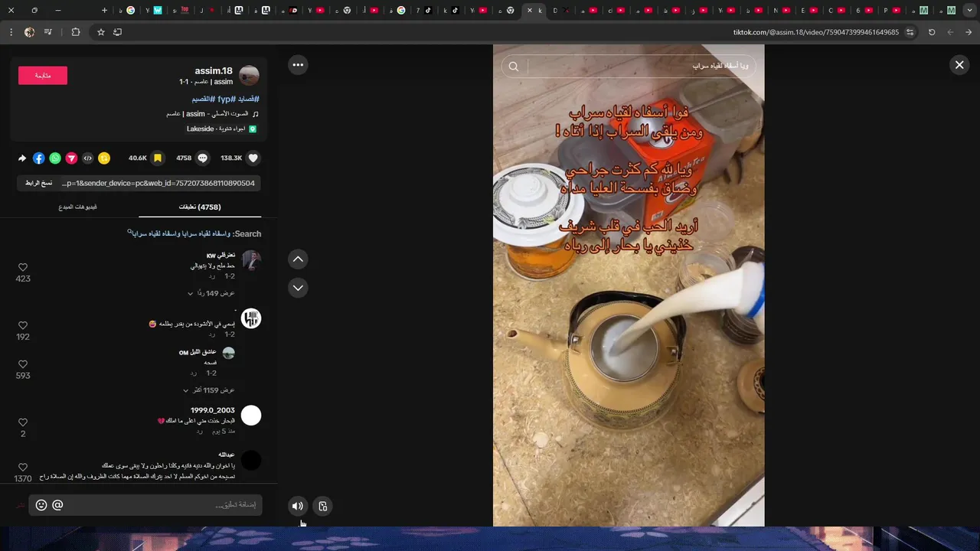Image resolution: width=980 pixels, height=551 pixels.
Task: Open a new browser tab
Action: pos(104,11)
